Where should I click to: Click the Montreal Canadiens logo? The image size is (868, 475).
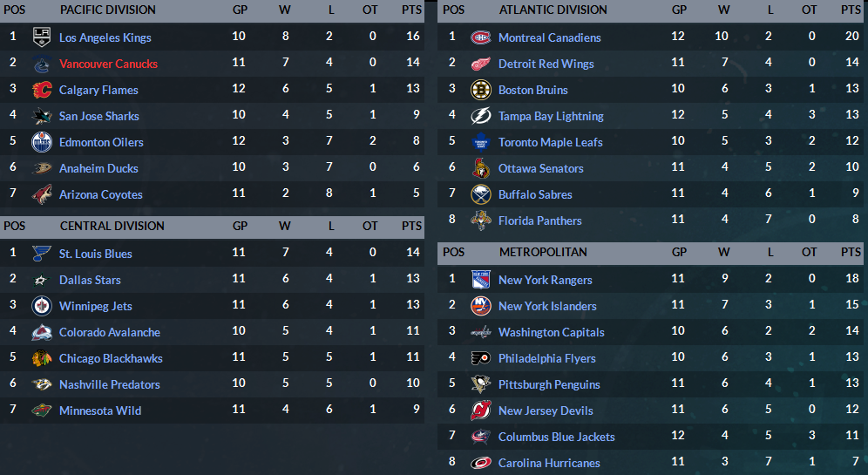tap(480, 37)
